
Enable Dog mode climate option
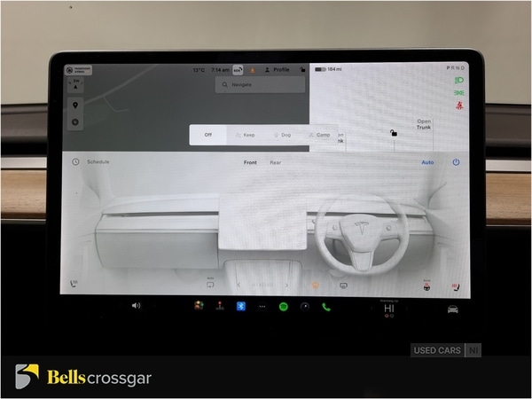pos(280,135)
